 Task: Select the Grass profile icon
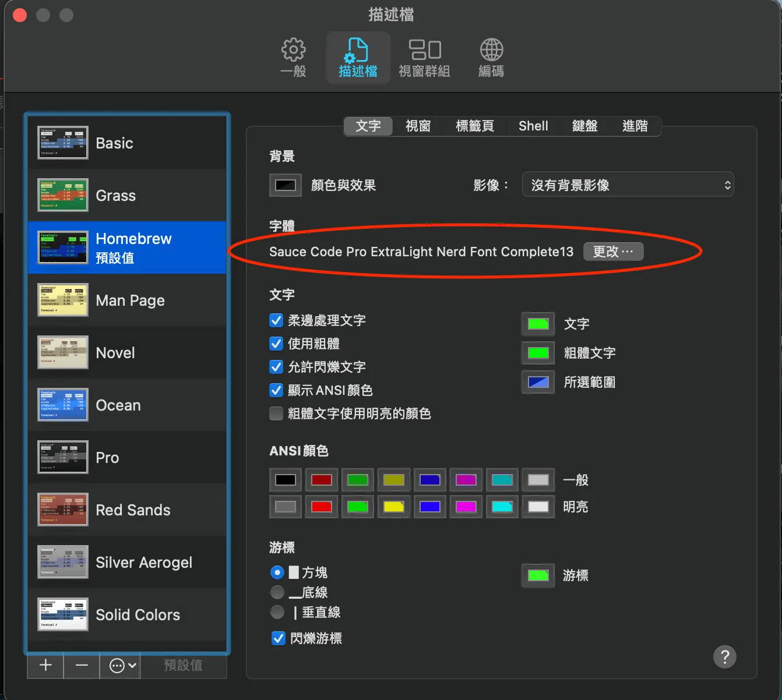click(63, 195)
